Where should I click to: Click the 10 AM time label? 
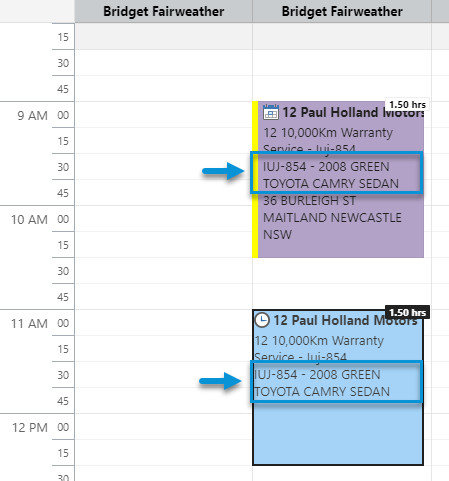(x=29, y=220)
